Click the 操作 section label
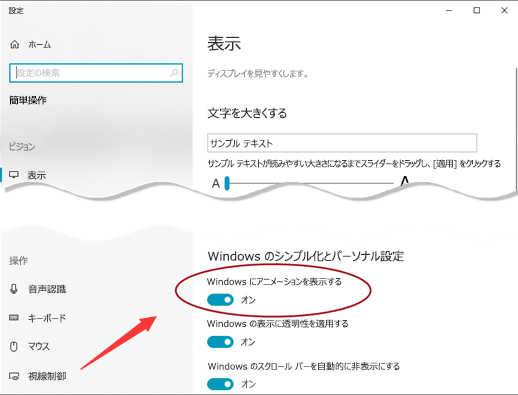Screen dimensions: 518x395 tap(19, 260)
